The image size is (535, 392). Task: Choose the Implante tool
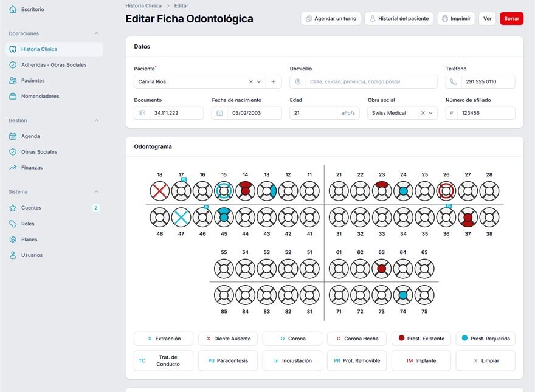click(x=421, y=360)
